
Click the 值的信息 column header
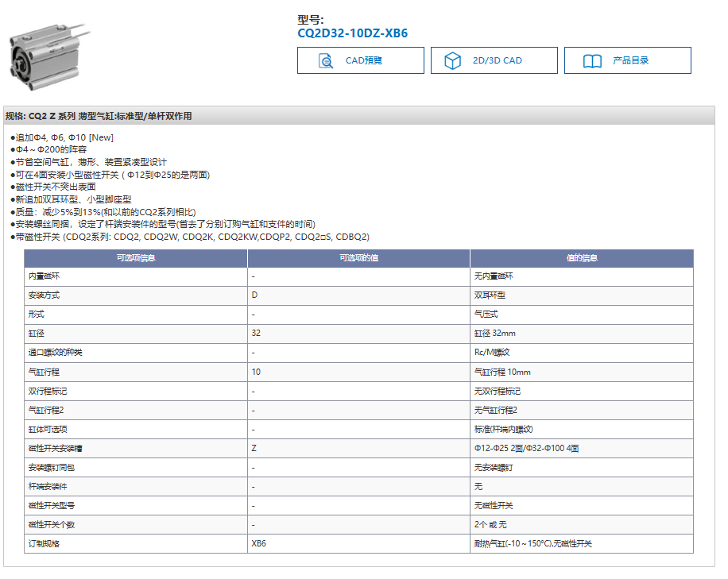[581, 258]
